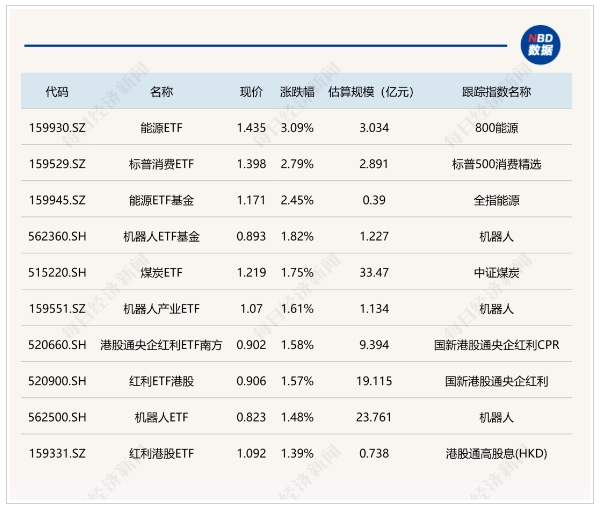This screenshot has height=509, width=602.
Task: Click price 0.893
Action: click(x=251, y=236)
